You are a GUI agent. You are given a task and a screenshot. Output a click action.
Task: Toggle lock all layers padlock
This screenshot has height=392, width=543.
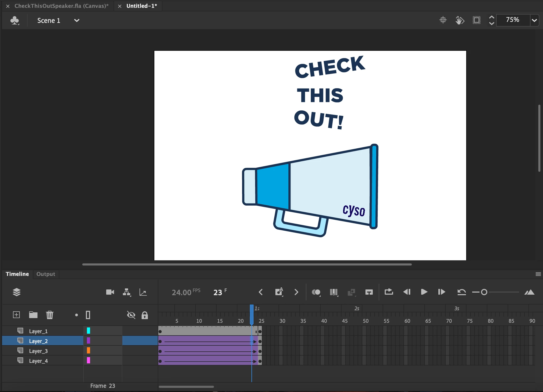tap(145, 315)
